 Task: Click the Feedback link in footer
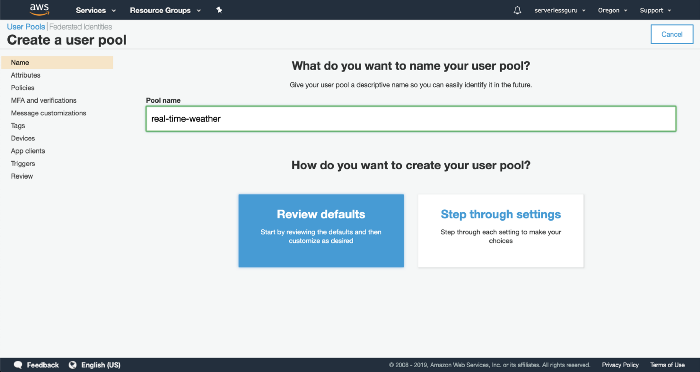point(42,365)
